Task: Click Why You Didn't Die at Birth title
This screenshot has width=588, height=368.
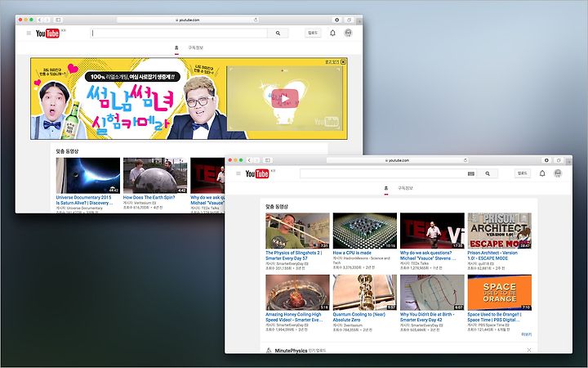Action: point(427,317)
